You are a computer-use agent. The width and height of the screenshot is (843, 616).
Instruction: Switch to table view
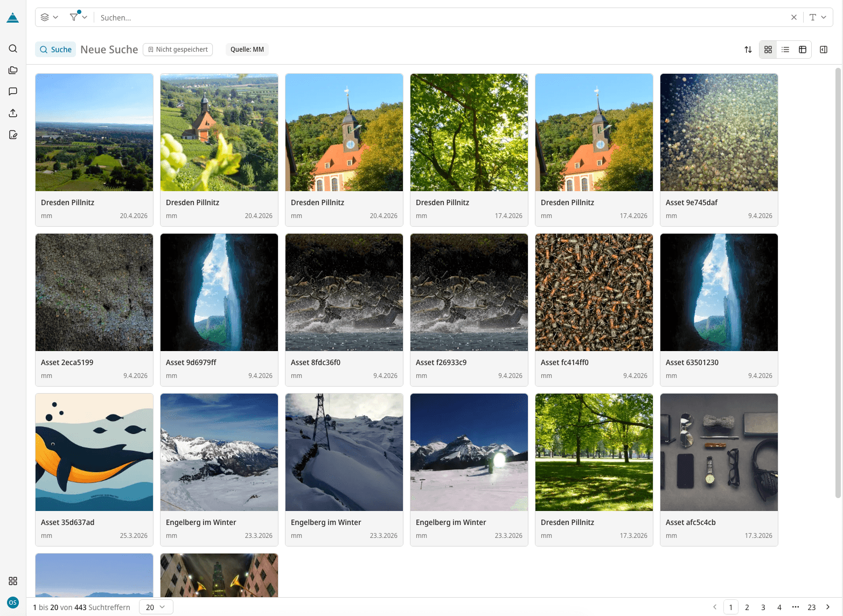coord(803,50)
